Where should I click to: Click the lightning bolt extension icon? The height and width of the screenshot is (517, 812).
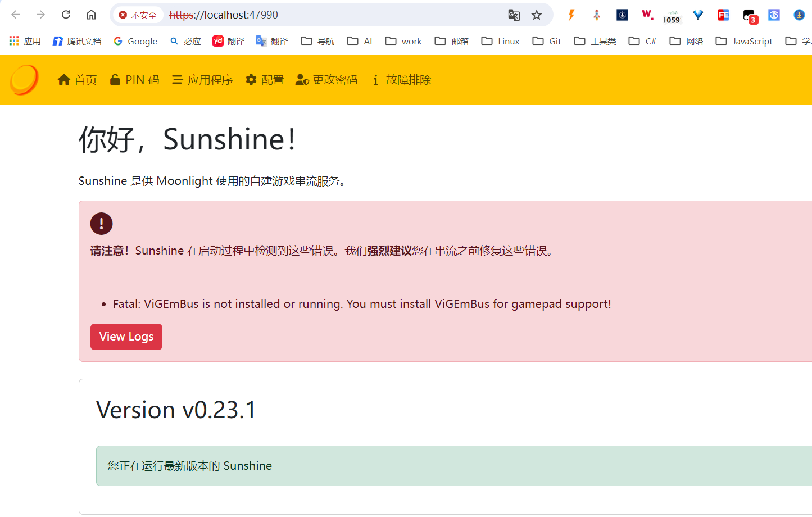pos(571,15)
